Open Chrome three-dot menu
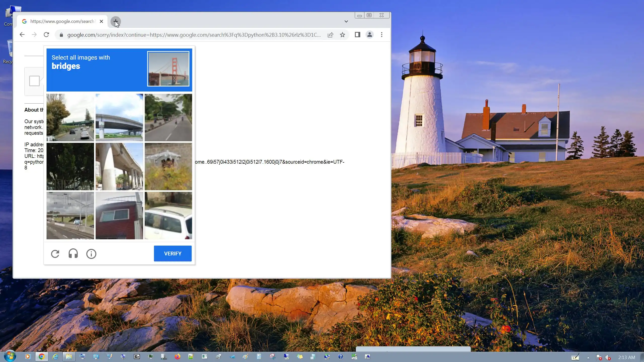Image resolution: width=644 pixels, height=362 pixels. [382, 35]
